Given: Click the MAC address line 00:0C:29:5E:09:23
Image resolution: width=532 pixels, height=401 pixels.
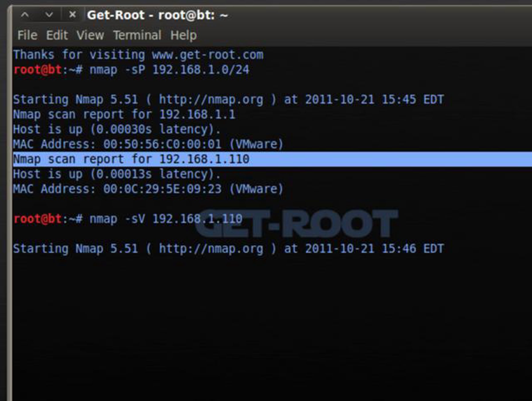Looking at the screenshot, I should pyautogui.click(x=148, y=189).
